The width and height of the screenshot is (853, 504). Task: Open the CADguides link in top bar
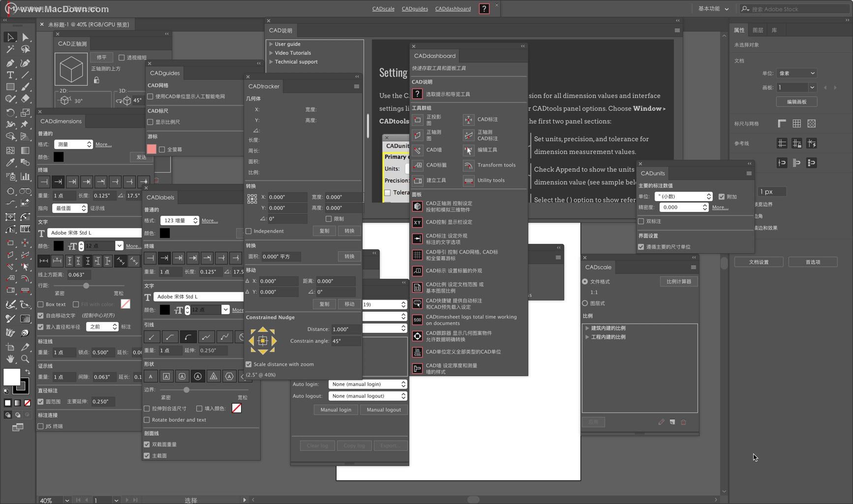point(415,9)
